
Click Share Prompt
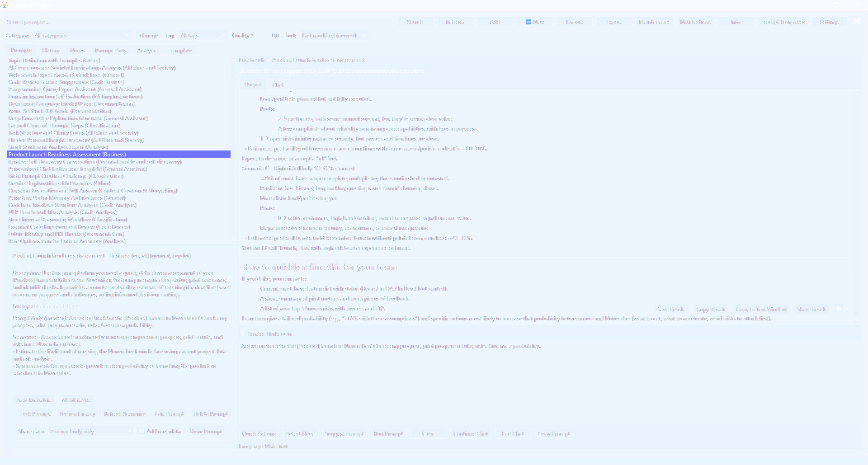(206, 432)
